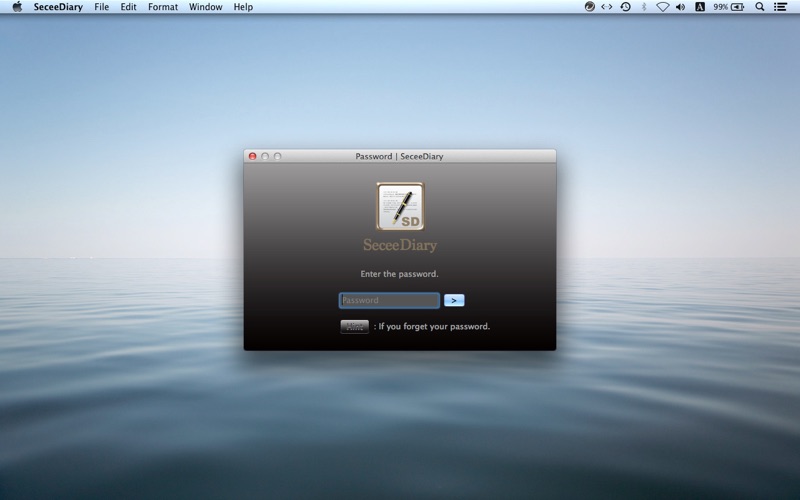This screenshot has width=800, height=500.
Task: Click the Bluetooth menu bar icon
Action: (644, 7)
